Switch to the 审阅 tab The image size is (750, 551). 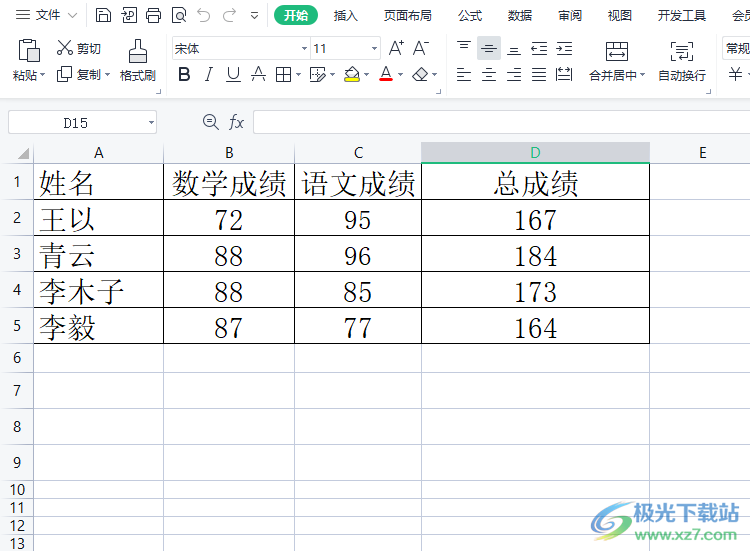tap(570, 16)
